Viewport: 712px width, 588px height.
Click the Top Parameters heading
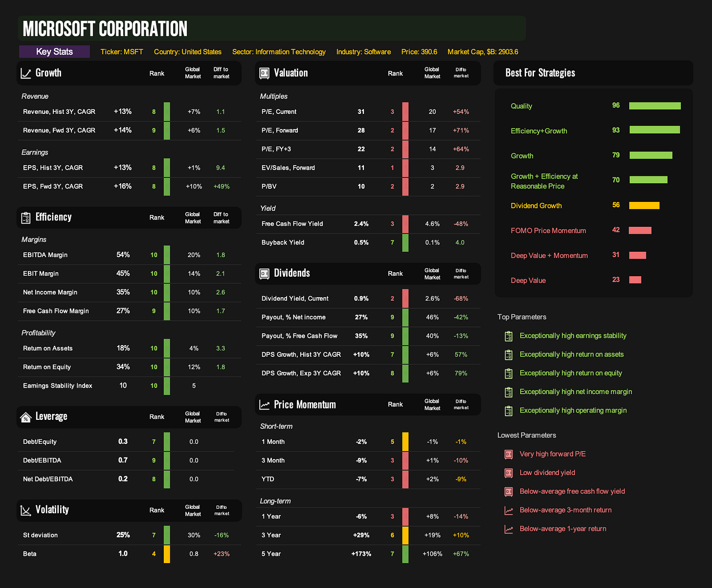coord(522,317)
